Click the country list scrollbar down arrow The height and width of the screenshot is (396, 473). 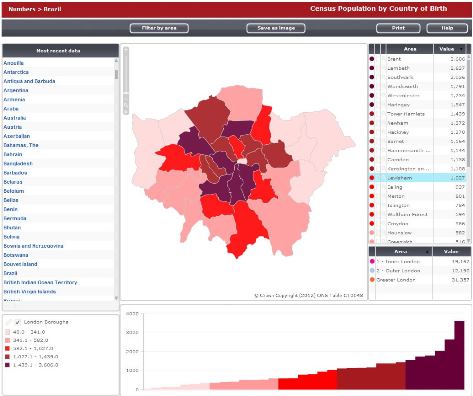click(116, 298)
